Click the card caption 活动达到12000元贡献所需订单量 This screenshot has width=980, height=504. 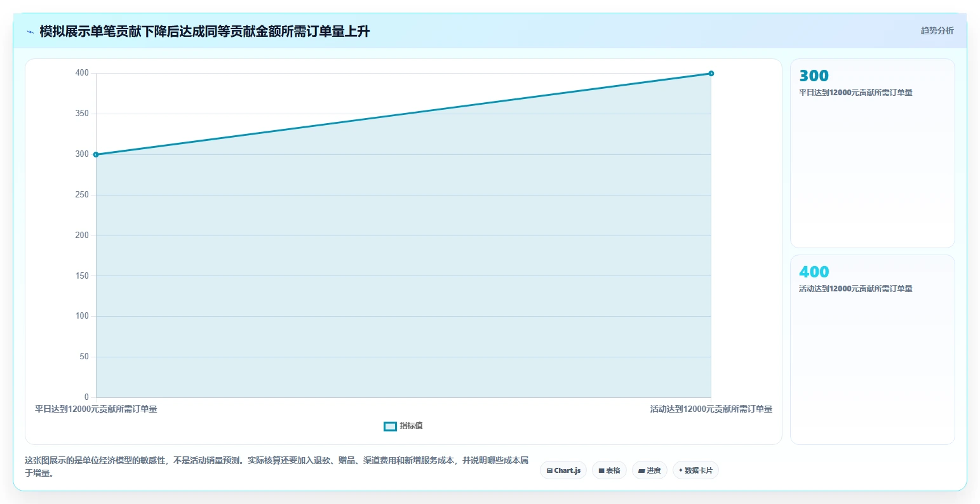(x=856, y=289)
